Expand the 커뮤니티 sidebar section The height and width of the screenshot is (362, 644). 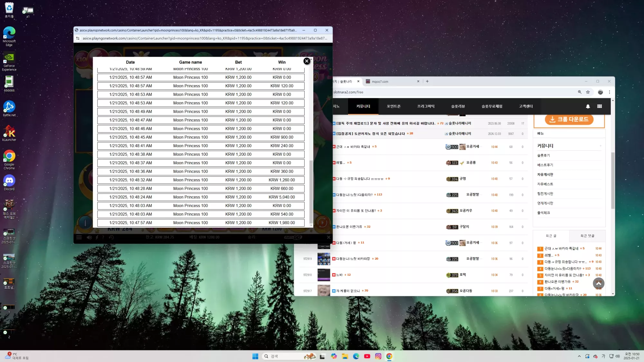coord(601,146)
